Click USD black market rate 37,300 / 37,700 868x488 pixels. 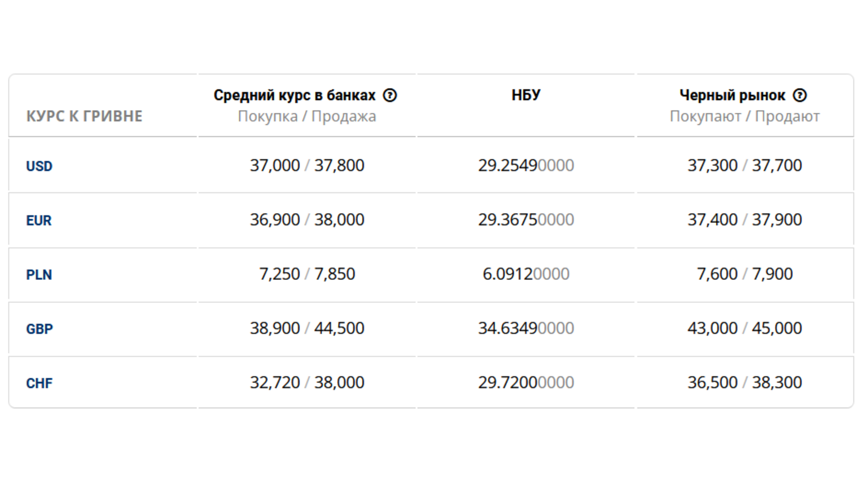point(744,165)
